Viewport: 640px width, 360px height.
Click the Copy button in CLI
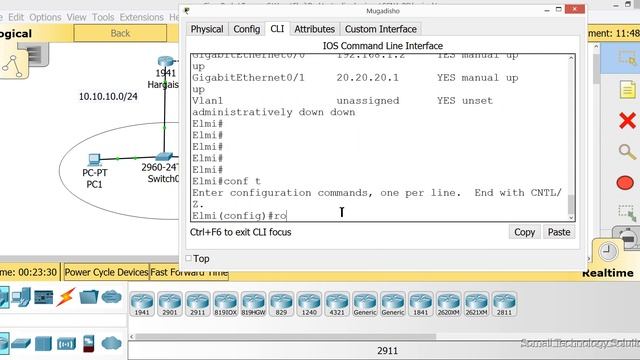524,232
